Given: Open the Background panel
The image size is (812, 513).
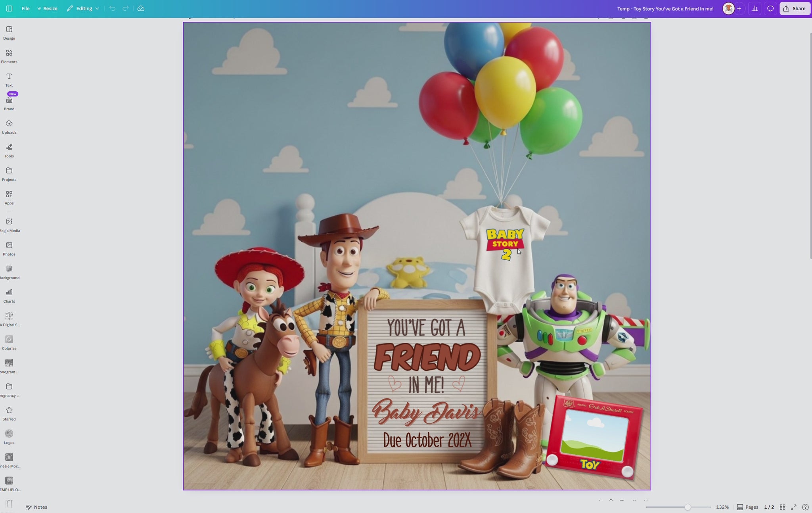Looking at the screenshot, I should (x=9, y=271).
